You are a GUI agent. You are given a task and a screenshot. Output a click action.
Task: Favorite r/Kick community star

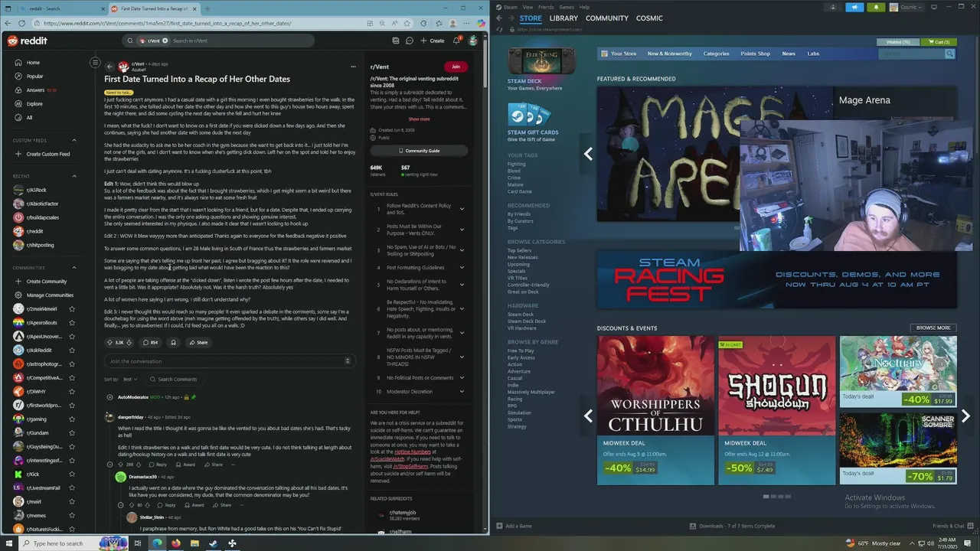click(72, 474)
